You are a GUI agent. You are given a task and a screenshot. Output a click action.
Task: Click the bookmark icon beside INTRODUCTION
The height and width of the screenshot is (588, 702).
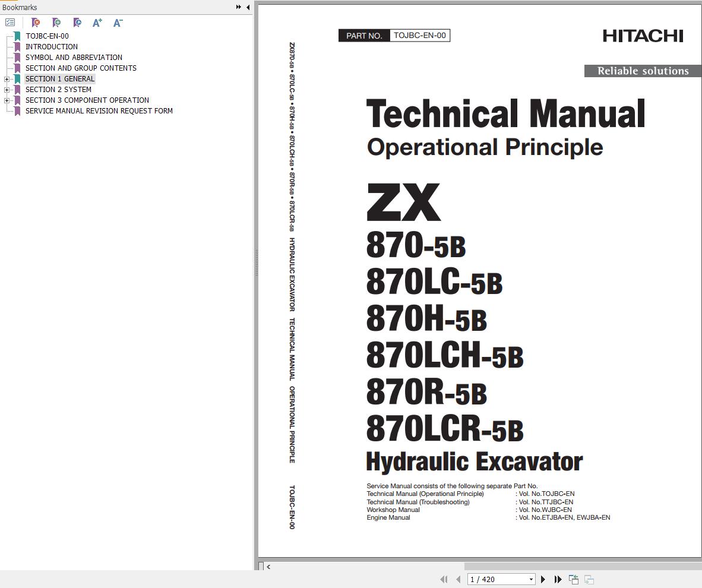click(x=17, y=46)
